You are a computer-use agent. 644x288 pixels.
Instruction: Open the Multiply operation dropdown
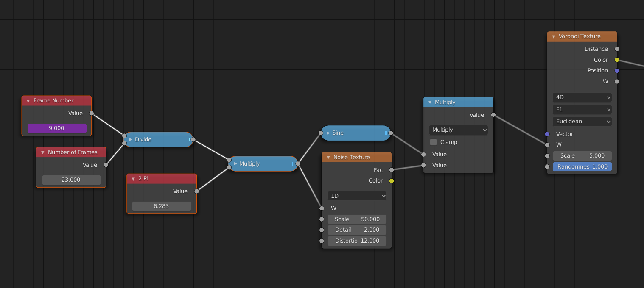pos(458,130)
